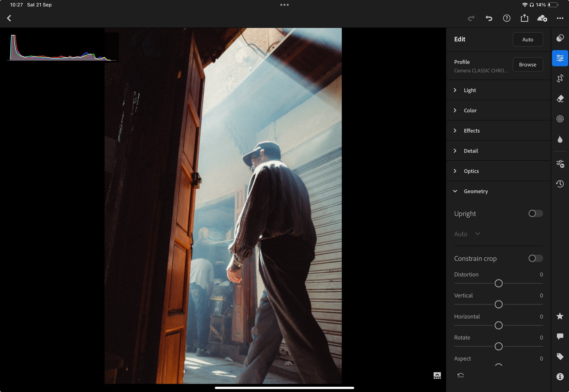Open the Presets panel icon

560,38
